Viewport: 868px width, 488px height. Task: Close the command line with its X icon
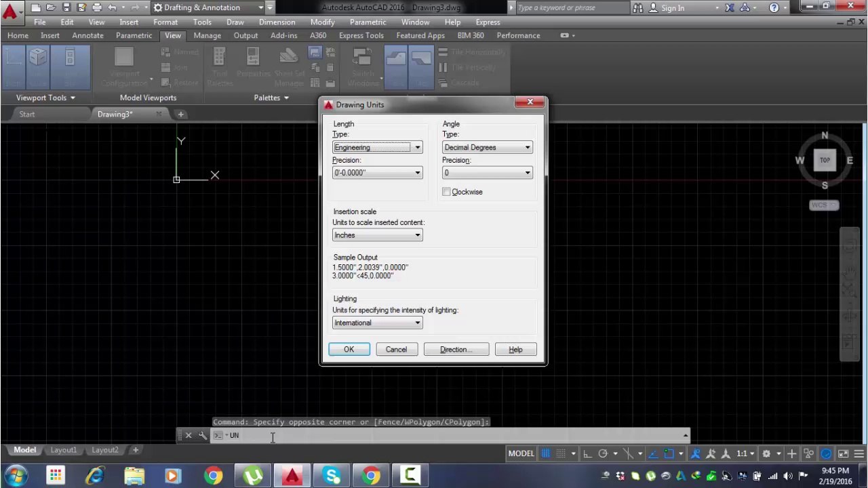click(x=189, y=435)
